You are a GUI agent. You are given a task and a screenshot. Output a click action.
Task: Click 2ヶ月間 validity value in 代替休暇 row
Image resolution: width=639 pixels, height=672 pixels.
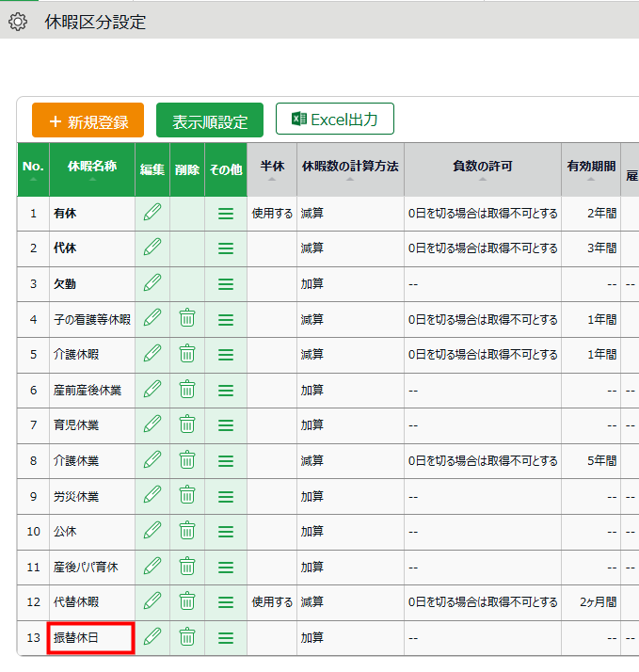pyautogui.click(x=598, y=602)
